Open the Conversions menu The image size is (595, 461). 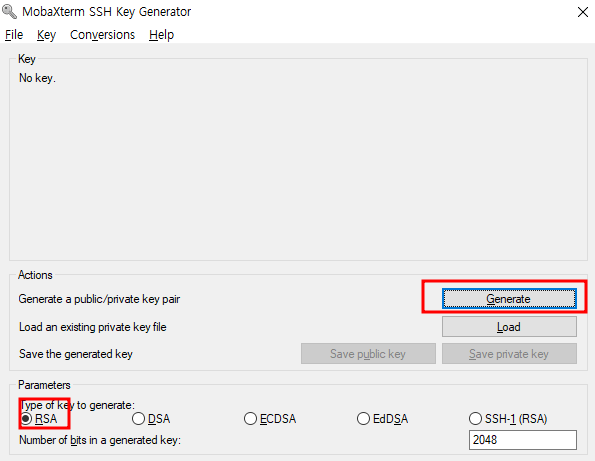[x=102, y=35]
